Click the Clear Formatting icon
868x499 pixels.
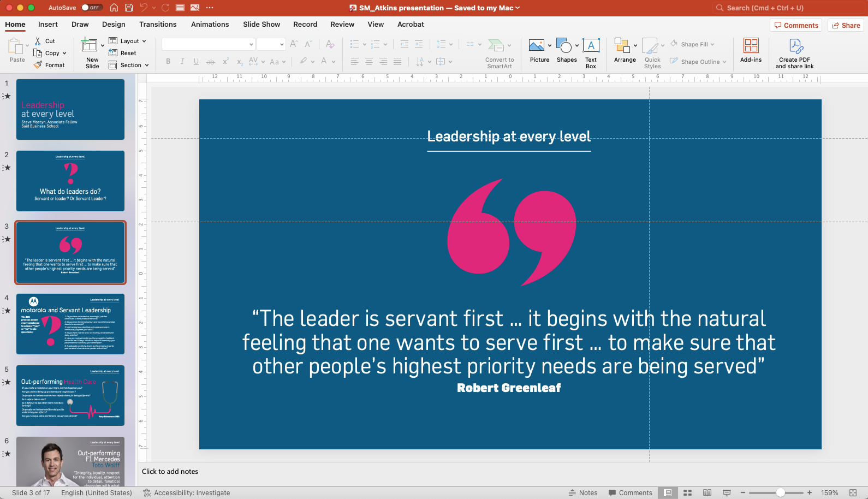330,44
